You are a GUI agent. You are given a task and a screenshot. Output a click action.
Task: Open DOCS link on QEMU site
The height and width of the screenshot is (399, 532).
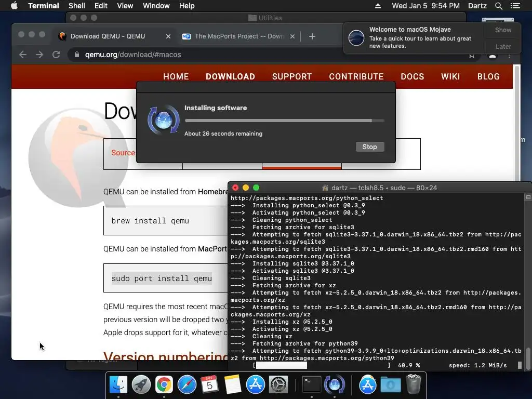(x=412, y=77)
